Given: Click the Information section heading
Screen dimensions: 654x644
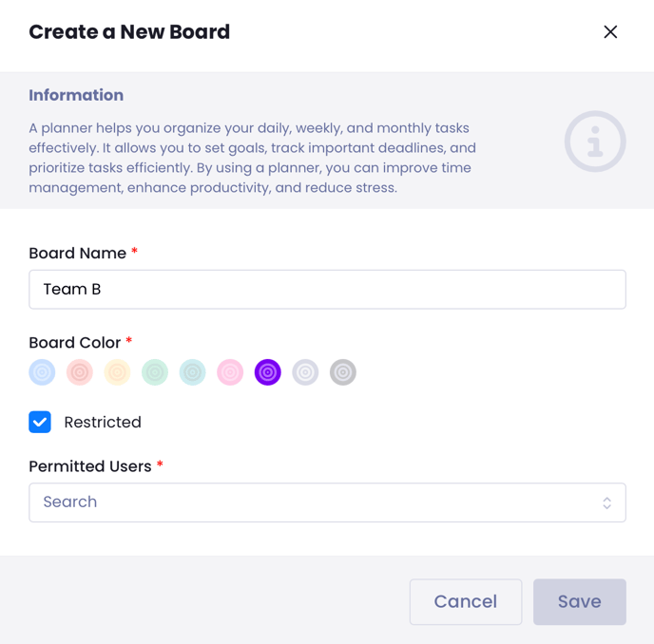Looking at the screenshot, I should [x=76, y=95].
